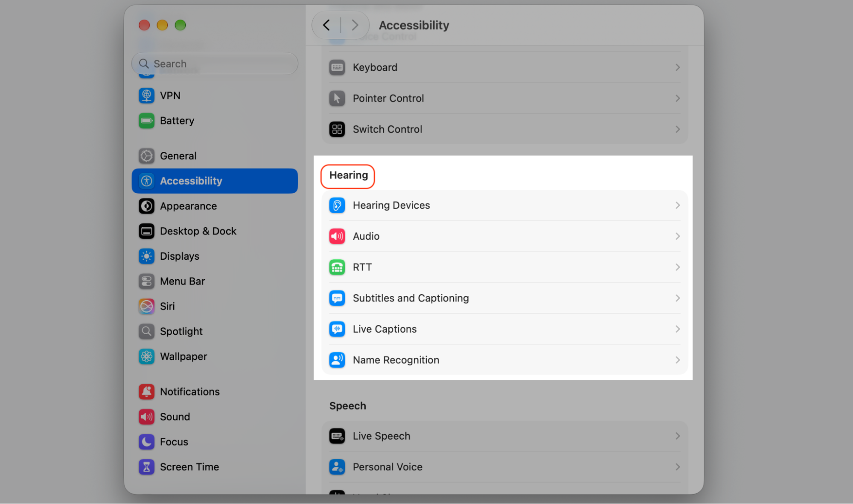Click the Displays sun icon
Viewport: 853px width, 504px height.
pyautogui.click(x=146, y=256)
